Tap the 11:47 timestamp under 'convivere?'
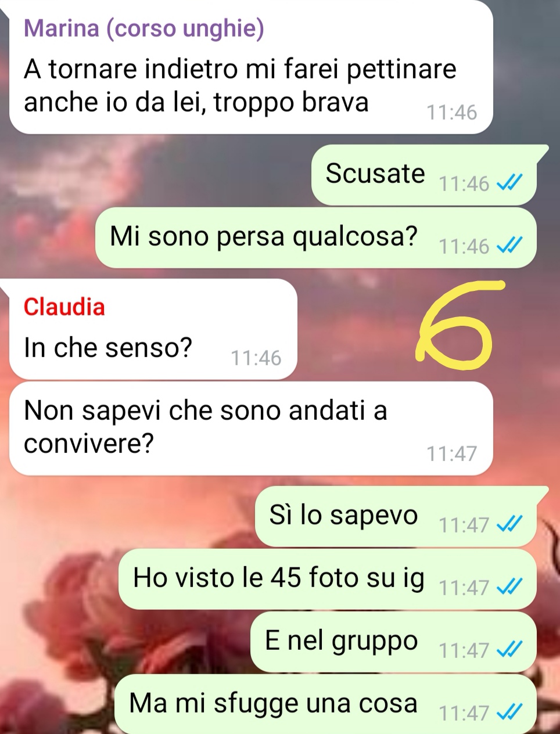The width and height of the screenshot is (560, 734). click(451, 453)
